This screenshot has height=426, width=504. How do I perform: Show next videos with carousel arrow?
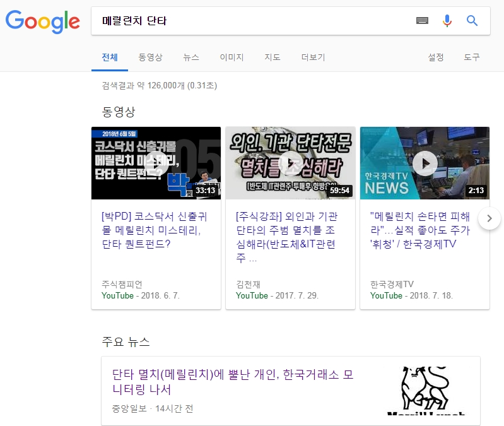[489, 219]
